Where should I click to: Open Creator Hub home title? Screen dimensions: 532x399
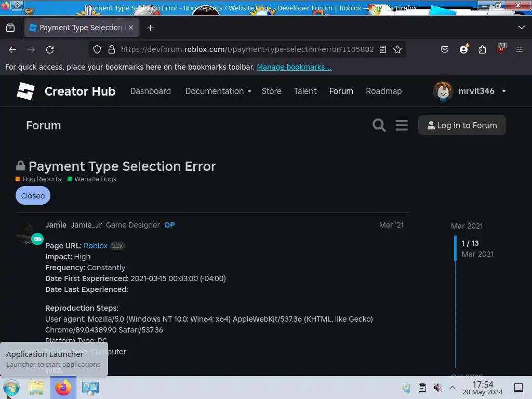pyautogui.click(x=80, y=91)
